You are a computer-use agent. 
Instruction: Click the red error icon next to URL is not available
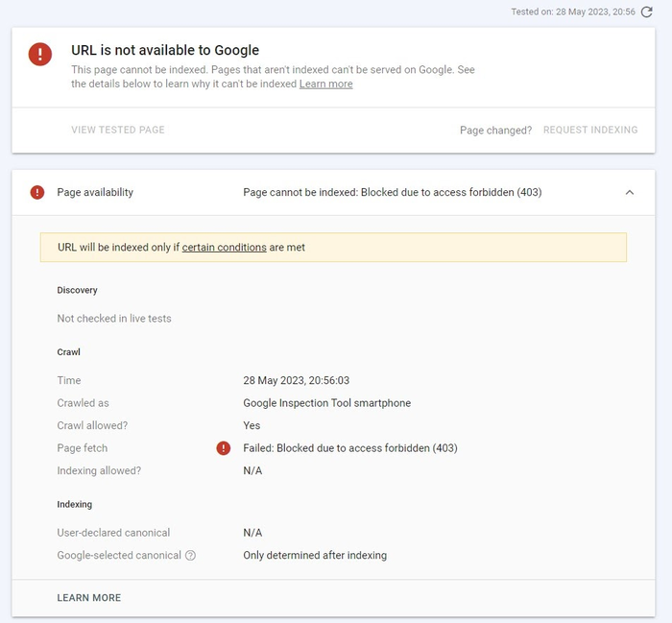point(40,54)
